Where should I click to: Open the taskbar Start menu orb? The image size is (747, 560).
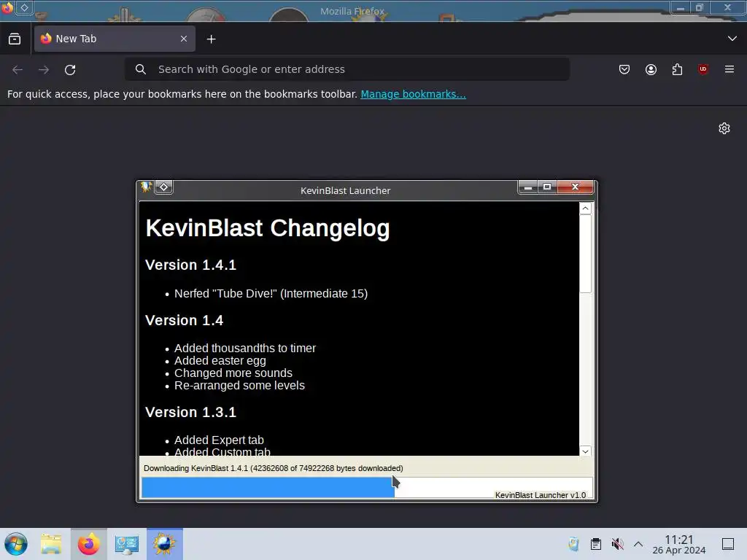click(16, 544)
